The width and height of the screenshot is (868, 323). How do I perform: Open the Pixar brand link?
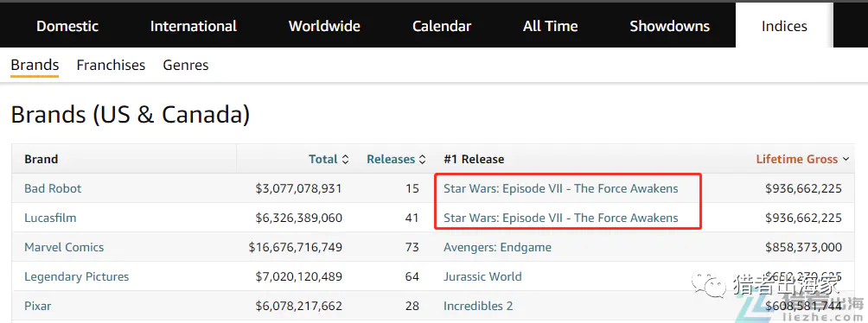click(x=38, y=306)
